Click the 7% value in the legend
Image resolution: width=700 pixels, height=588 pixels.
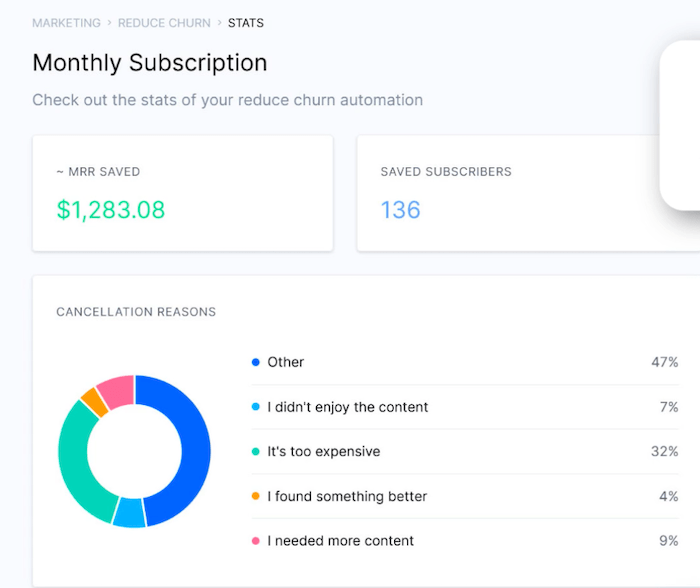tap(669, 407)
